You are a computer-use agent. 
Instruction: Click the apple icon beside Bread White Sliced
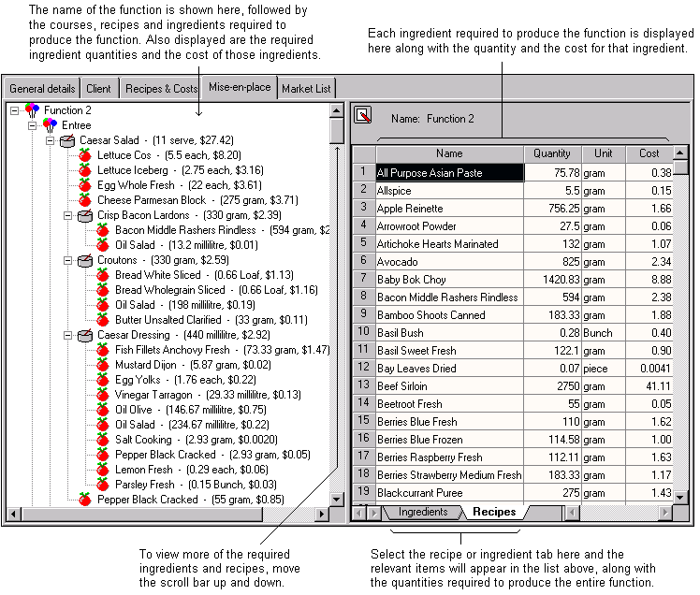(x=103, y=275)
